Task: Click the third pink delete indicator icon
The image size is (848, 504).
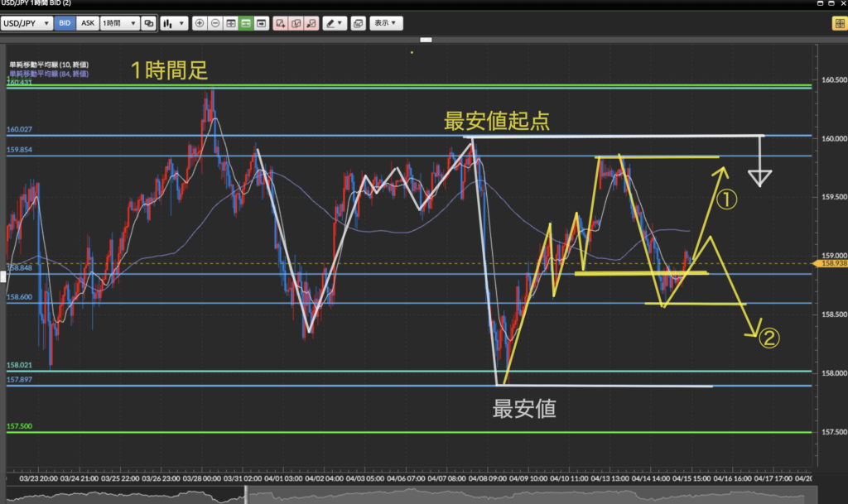Action: click(x=311, y=24)
